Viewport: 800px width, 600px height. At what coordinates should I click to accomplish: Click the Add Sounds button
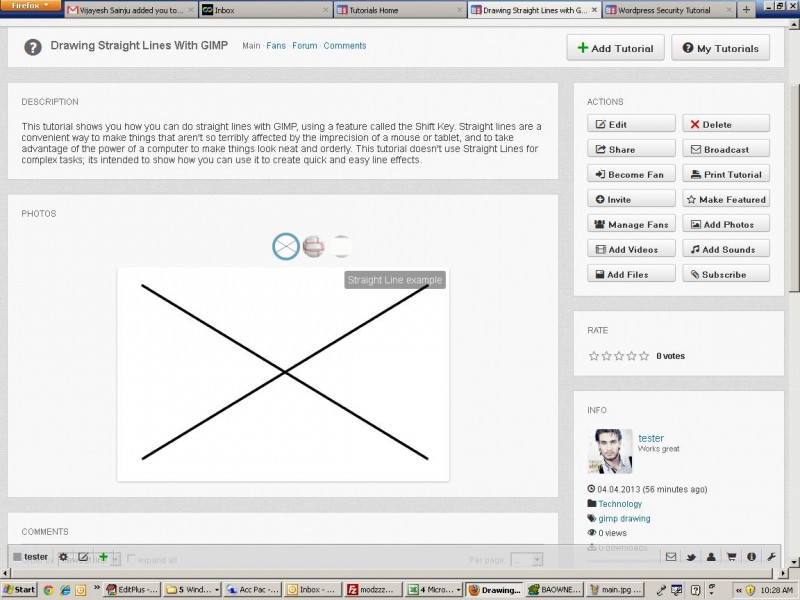[726, 249]
